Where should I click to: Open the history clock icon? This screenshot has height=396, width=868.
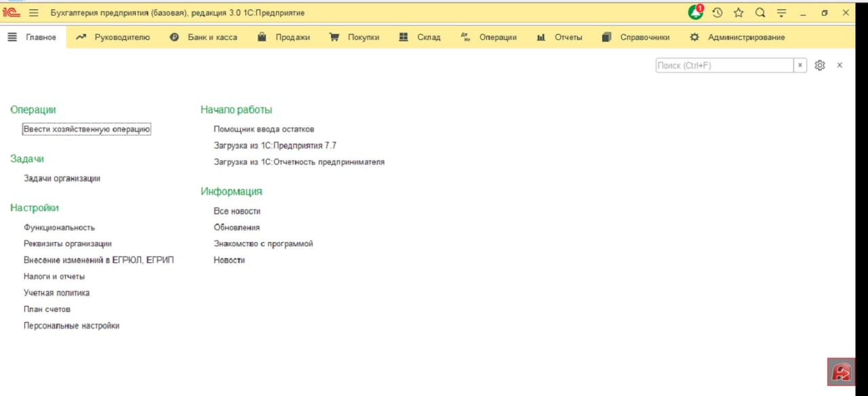pos(717,13)
